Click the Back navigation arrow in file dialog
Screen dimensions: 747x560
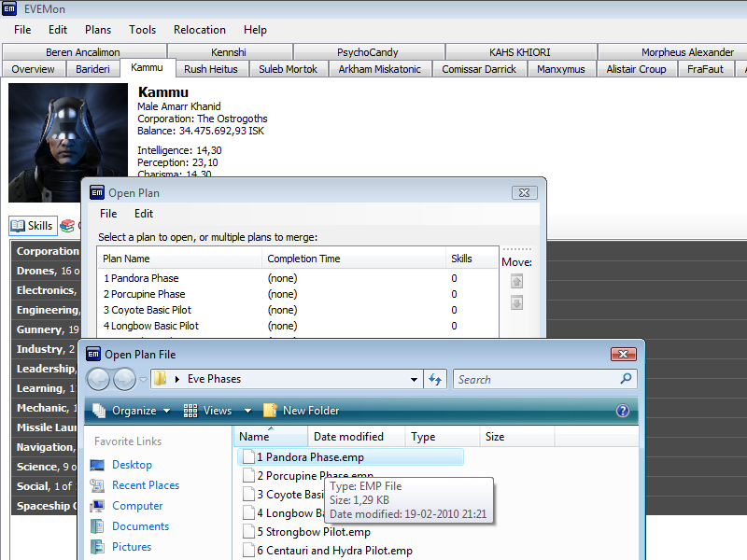[99, 380]
